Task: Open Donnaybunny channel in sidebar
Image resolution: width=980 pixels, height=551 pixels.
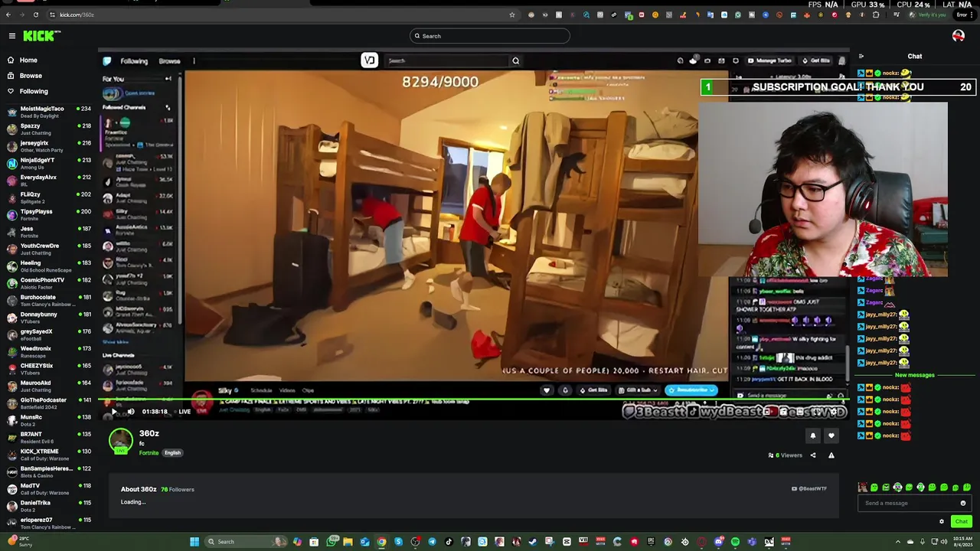Action: click(47, 318)
